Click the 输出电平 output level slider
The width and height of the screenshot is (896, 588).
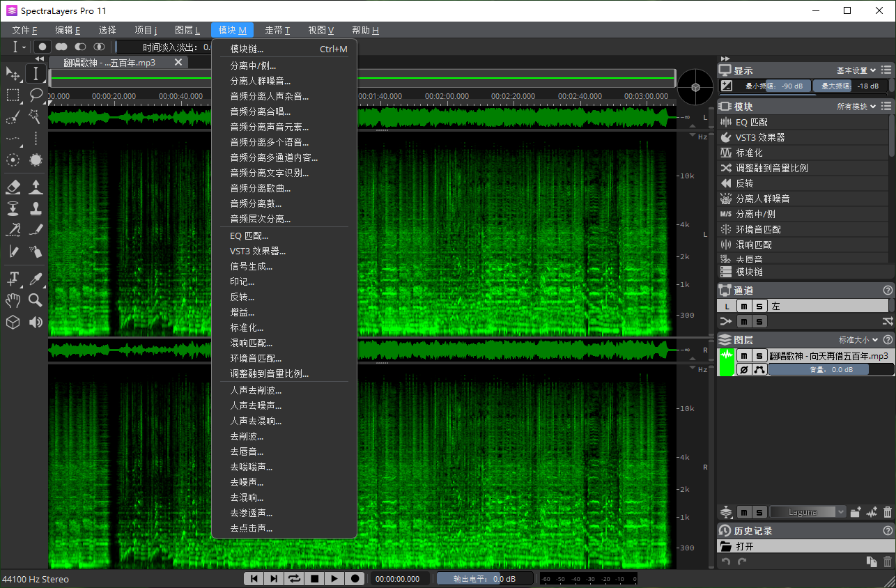484,579
